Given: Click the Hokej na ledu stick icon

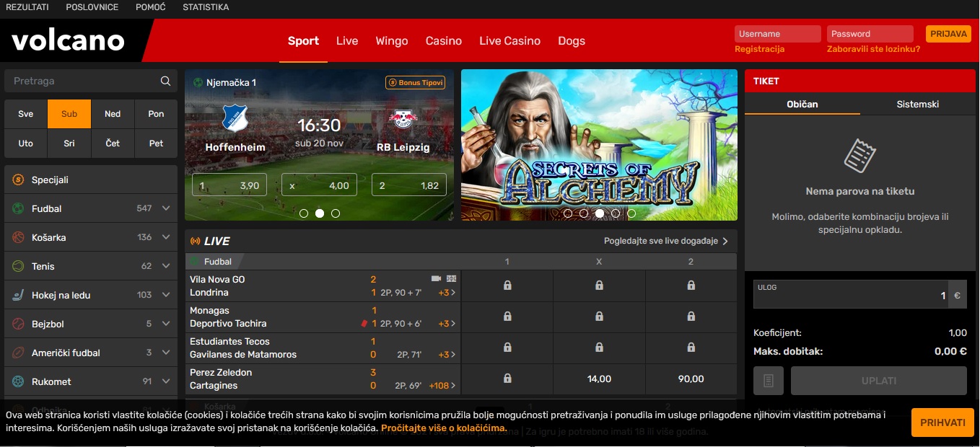Looking at the screenshot, I should [x=18, y=295].
